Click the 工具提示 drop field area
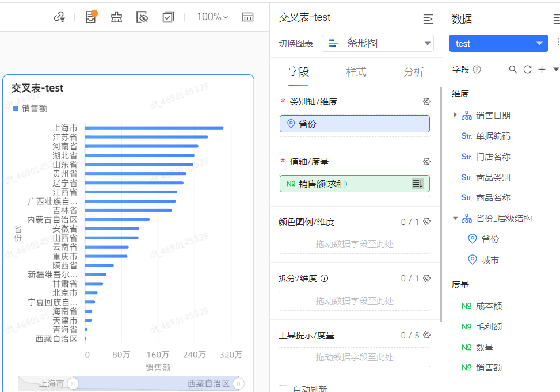Screen dimensions: 560x392 [355, 357]
